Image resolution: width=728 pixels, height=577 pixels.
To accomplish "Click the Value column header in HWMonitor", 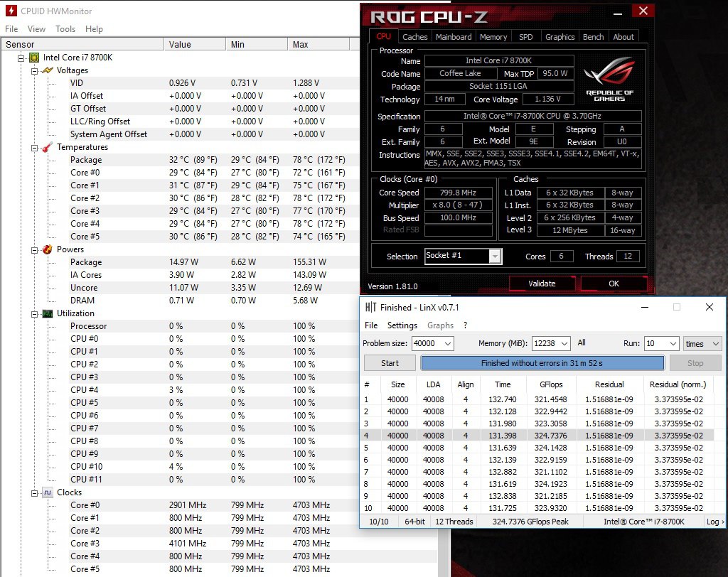I will tap(195, 45).
